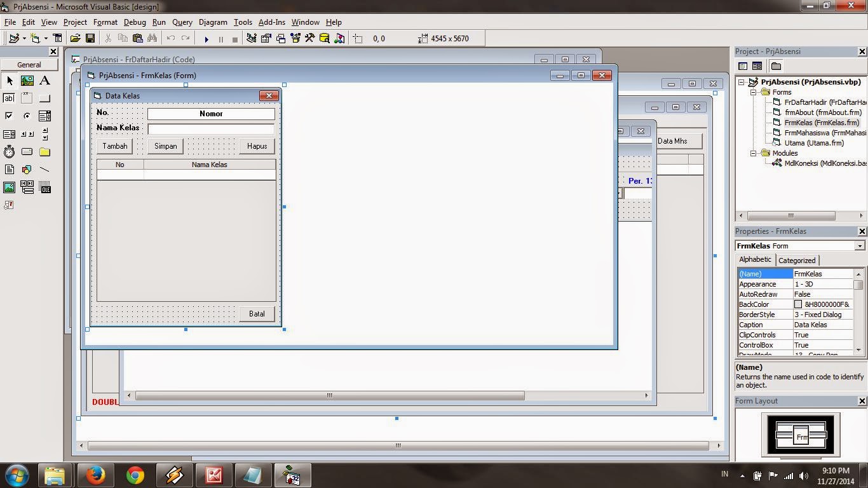868x488 pixels.
Task: Open the Properties Window toolbar icon
Action: 266,39
